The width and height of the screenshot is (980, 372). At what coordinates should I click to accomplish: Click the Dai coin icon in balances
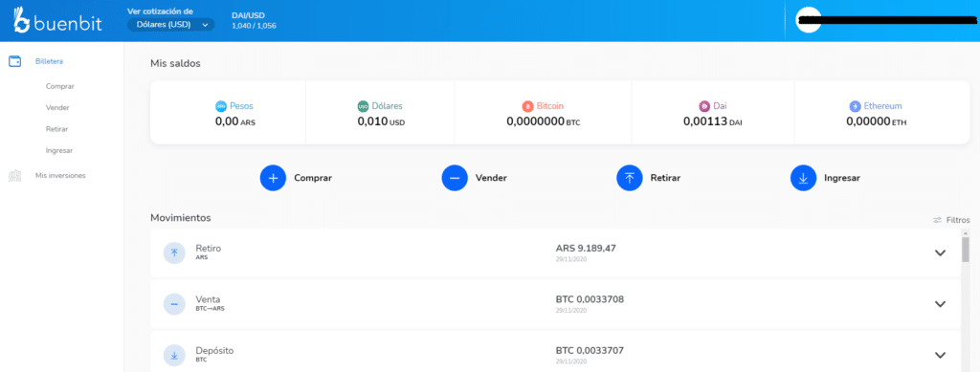coord(704,106)
